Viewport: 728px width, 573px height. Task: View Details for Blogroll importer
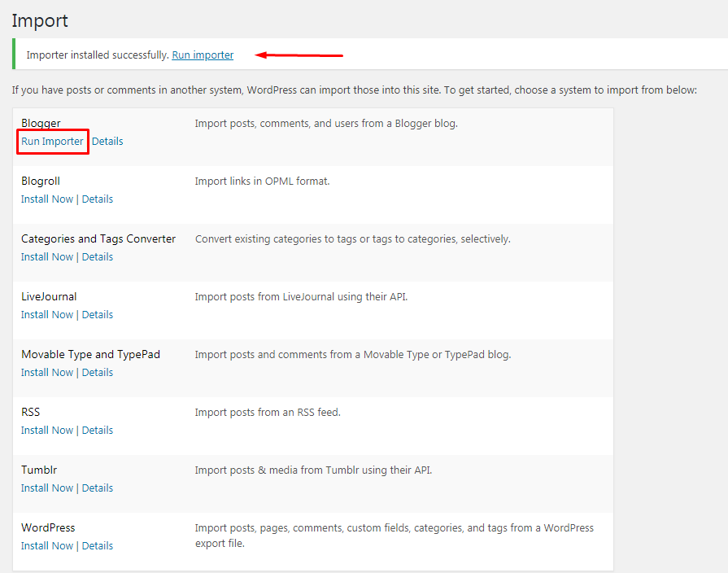click(x=98, y=199)
